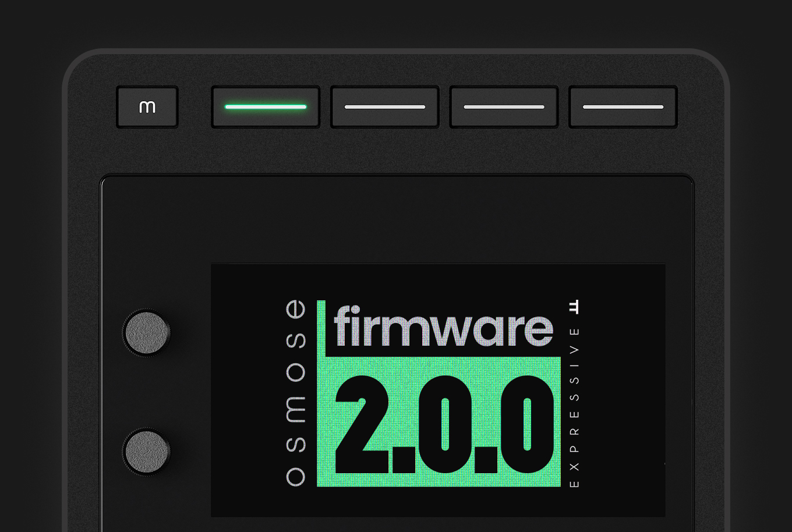Click the vertical "EXPRESSIVE" text
This screenshot has width=792, height=532.
574,407
